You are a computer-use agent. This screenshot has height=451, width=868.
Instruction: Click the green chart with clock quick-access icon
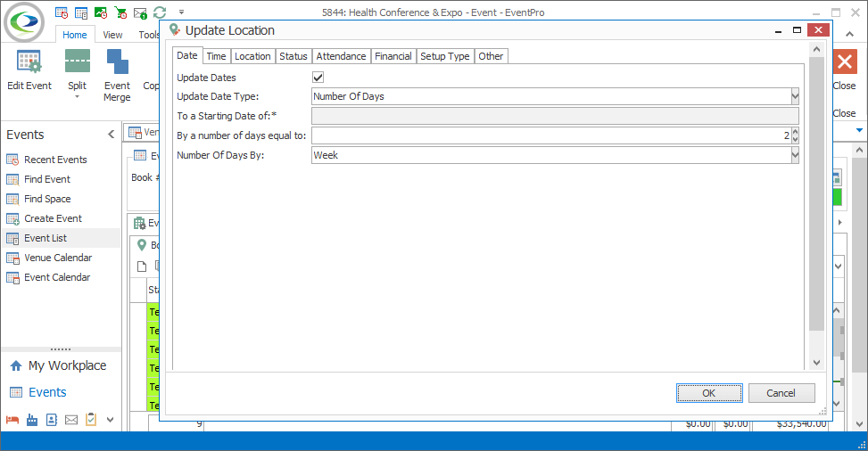click(101, 12)
